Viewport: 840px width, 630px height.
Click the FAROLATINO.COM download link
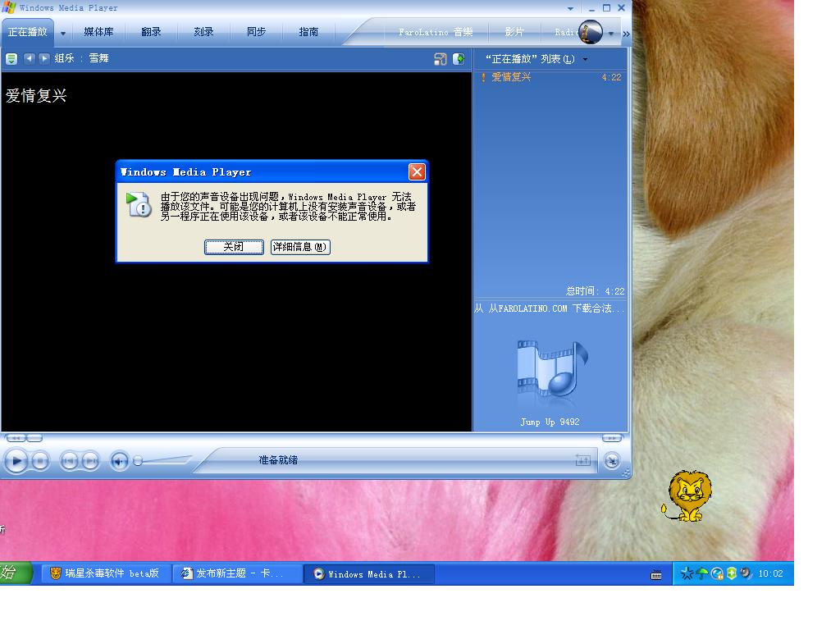click(550, 308)
